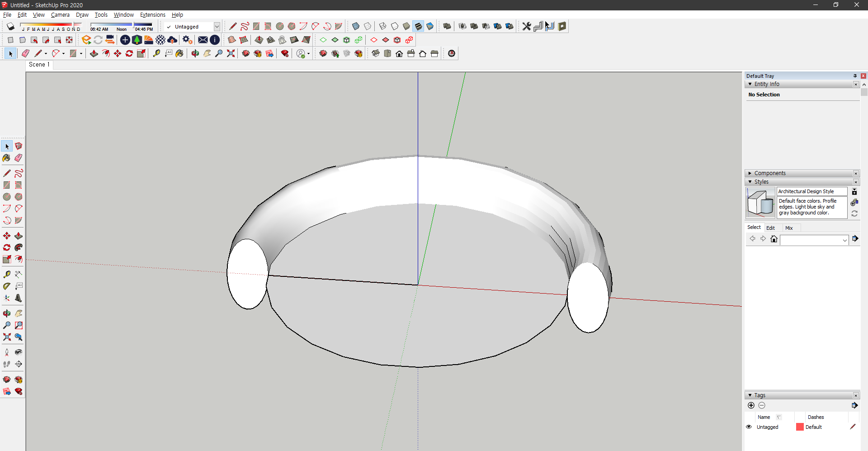Click the Dimension tool in the left toolbar
Screen dimensions: 868x451
click(19, 274)
